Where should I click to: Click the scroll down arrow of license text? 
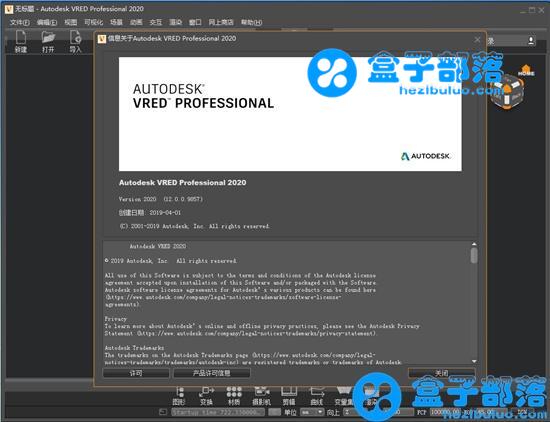(x=474, y=361)
